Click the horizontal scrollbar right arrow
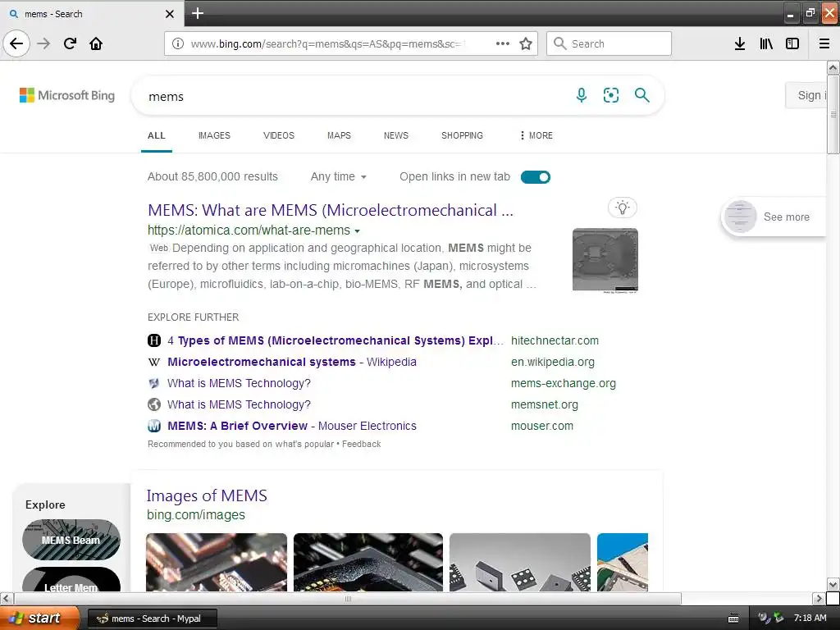This screenshot has width=840, height=630. pyautogui.click(x=818, y=598)
